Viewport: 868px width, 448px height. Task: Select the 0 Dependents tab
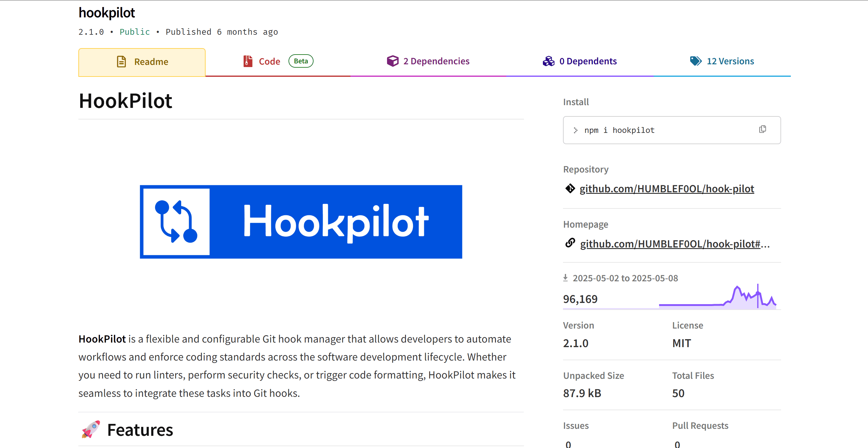point(588,61)
